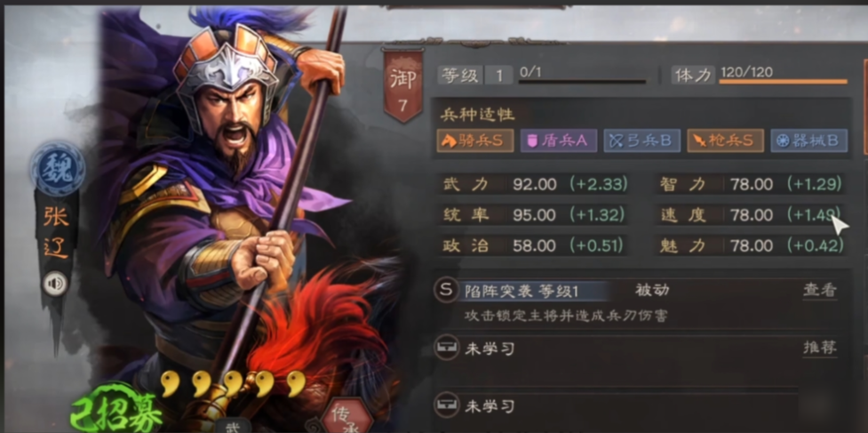Click 推荐 for recommended skills
The height and width of the screenshot is (433, 868).
[820, 348]
